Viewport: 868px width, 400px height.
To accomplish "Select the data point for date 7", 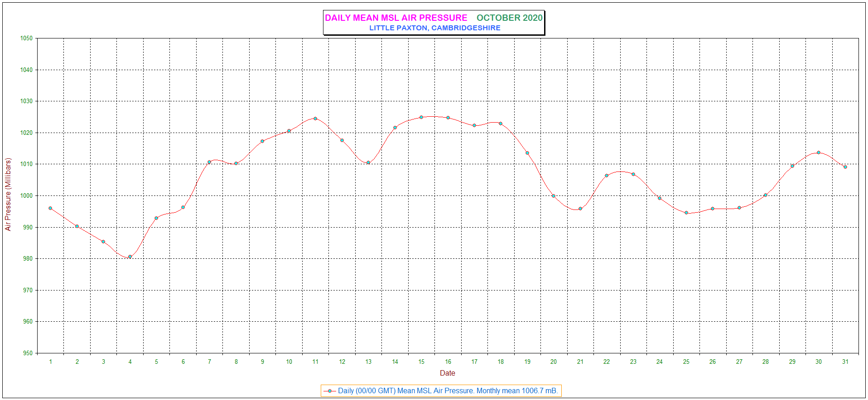I will (209, 162).
